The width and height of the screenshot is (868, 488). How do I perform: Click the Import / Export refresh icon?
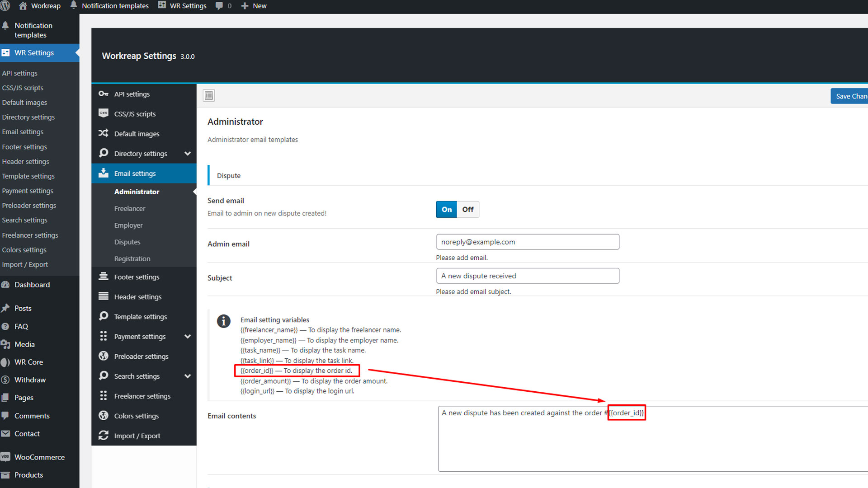point(104,435)
